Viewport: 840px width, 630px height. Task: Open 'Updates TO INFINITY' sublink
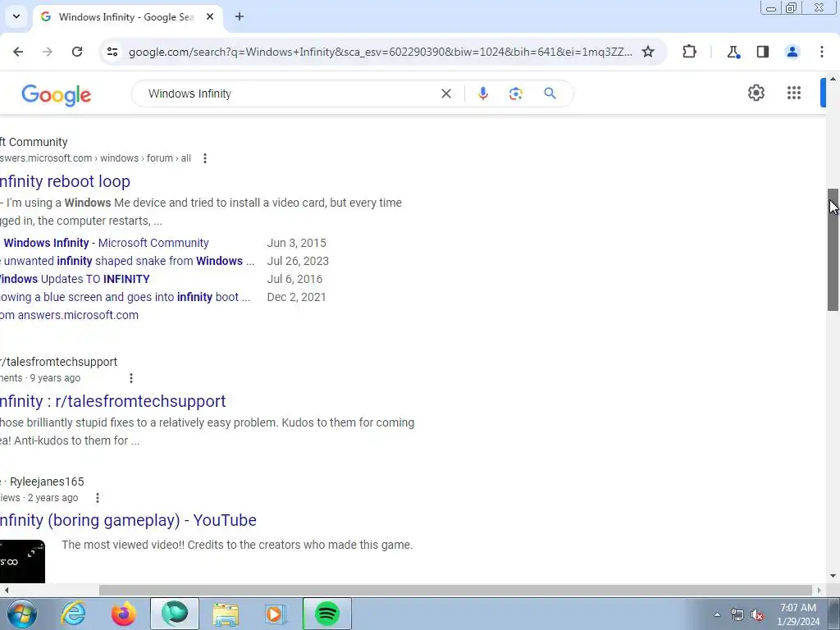click(75, 280)
